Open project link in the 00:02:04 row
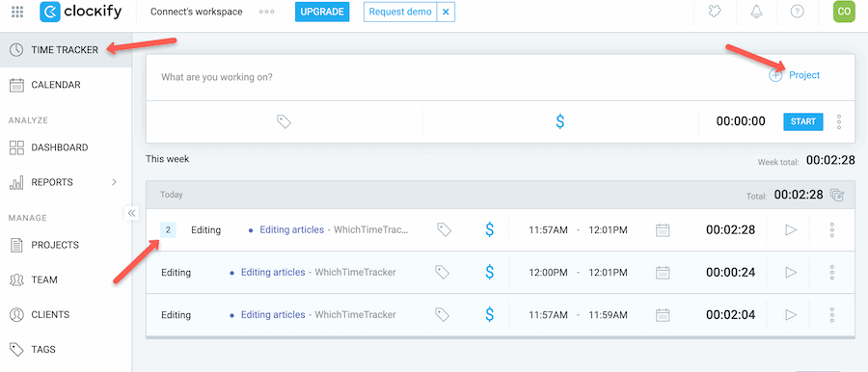Image resolution: width=868 pixels, height=372 pixels. 273,314
